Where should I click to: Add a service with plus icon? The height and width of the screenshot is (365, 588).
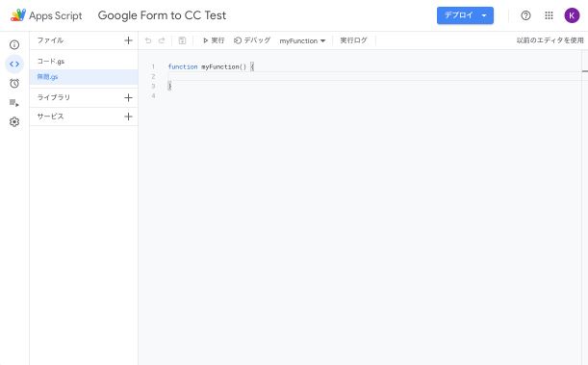tap(128, 117)
